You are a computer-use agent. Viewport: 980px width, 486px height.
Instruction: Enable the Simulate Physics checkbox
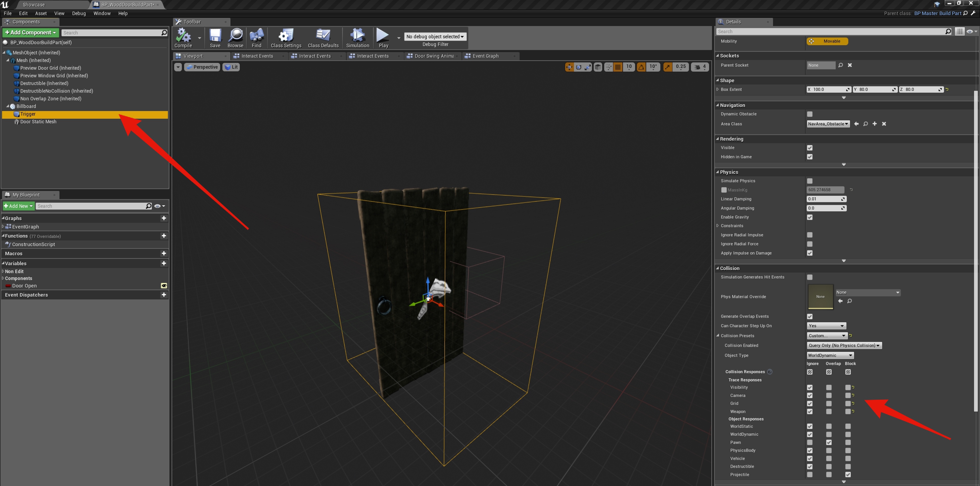tap(810, 181)
